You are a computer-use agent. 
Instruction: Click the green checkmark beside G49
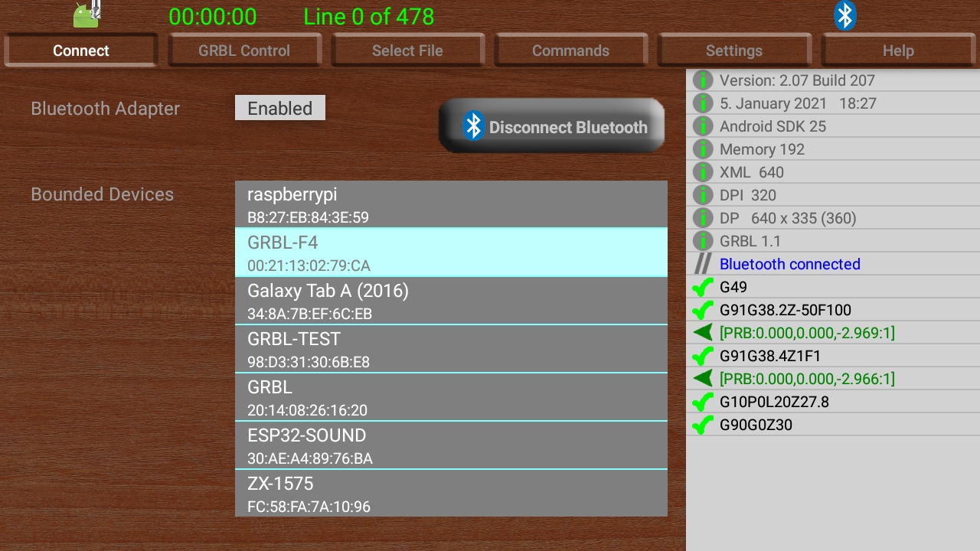click(x=703, y=287)
